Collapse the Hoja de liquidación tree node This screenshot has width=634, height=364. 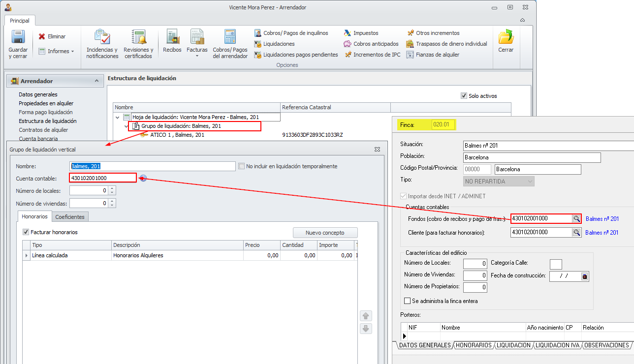click(x=118, y=118)
